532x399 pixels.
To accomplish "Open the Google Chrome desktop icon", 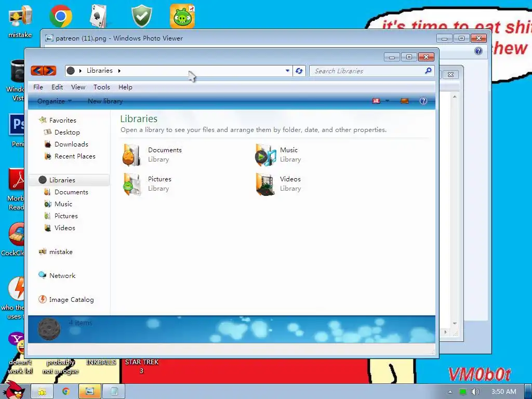I will 60,16.
